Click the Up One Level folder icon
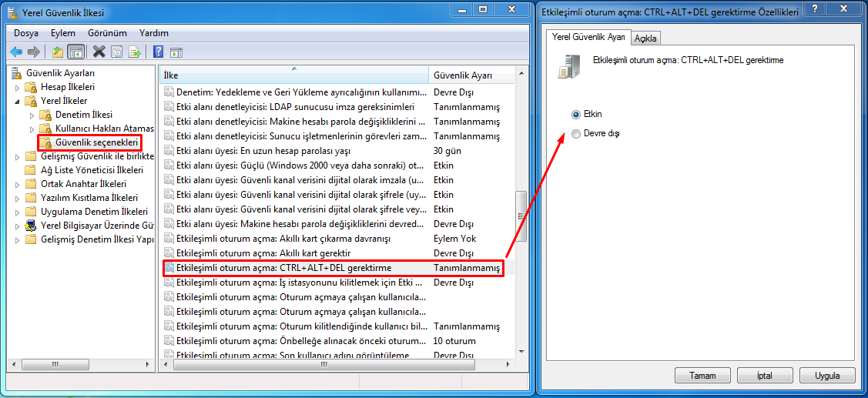This screenshot has height=398, width=868. click(x=57, y=52)
